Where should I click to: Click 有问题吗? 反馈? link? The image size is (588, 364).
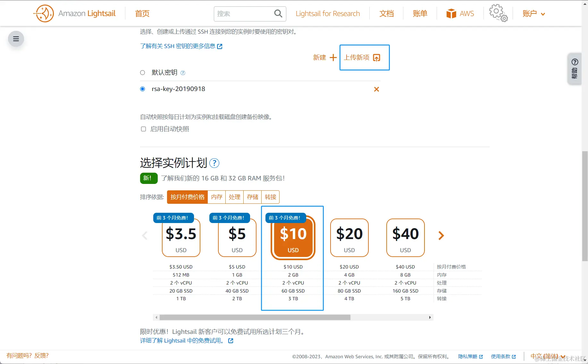pos(28,356)
